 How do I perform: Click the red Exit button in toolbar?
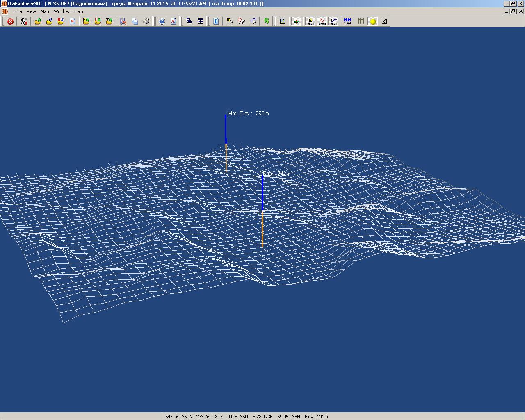(11, 21)
